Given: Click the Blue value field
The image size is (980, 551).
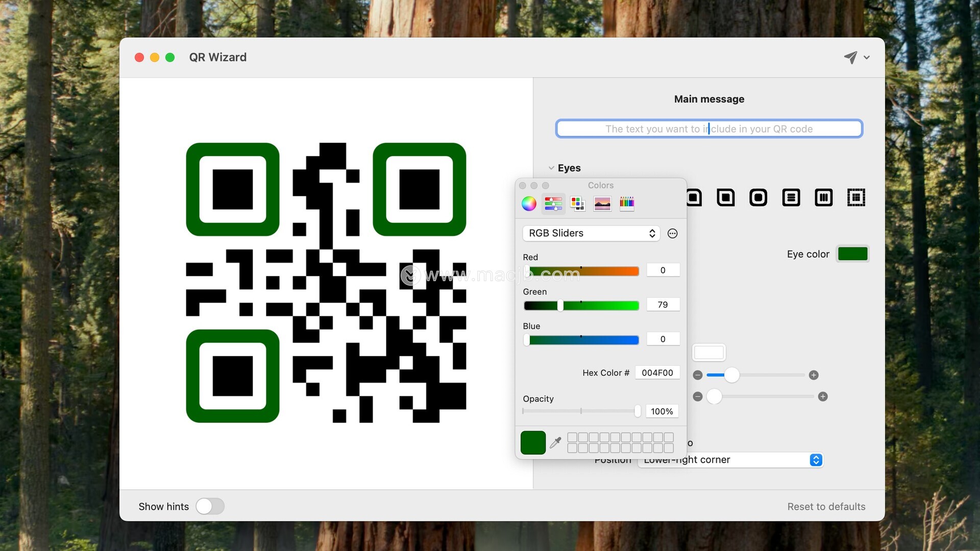Looking at the screenshot, I should pyautogui.click(x=663, y=339).
